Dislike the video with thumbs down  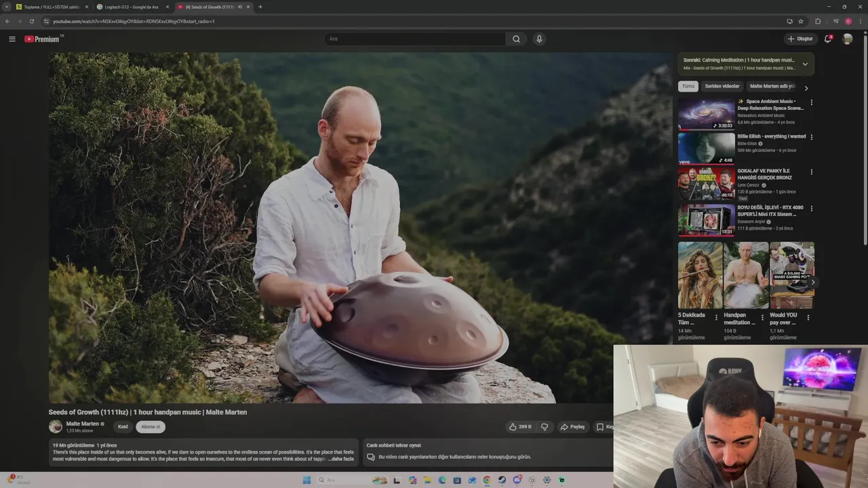click(x=545, y=427)
